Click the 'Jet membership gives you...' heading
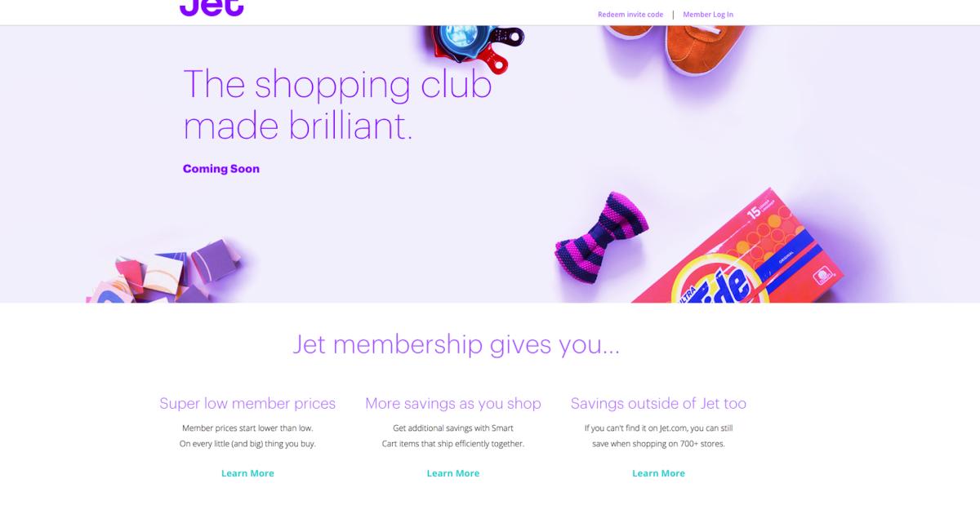The height and width of the screenshot is (514, 980). [456, 345]
